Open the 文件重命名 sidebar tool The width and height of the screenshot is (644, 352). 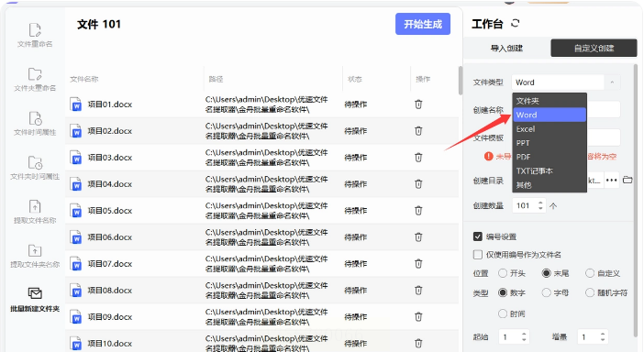[x=35, y=35]
